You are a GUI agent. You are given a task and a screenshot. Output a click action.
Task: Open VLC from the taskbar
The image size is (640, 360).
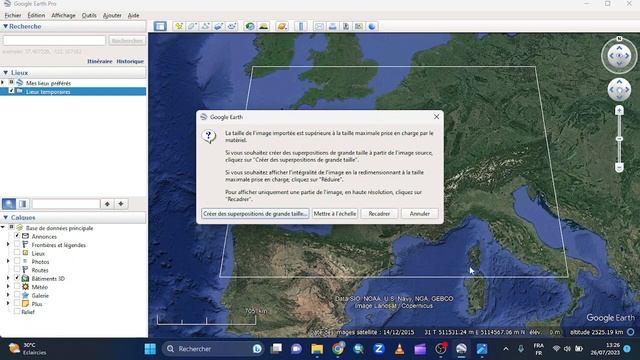[400, 349]
